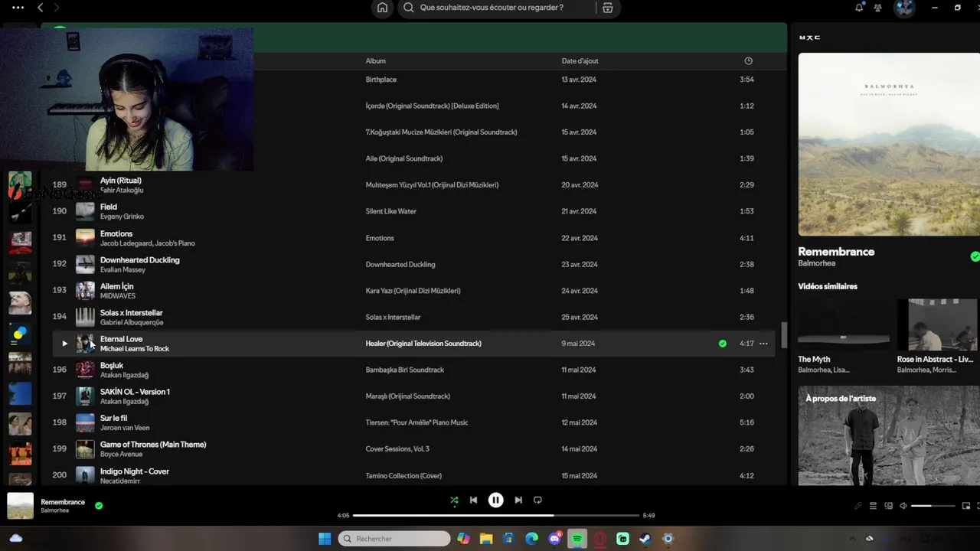Screen dimensions: 980x551
Task: Select track Indigo Night - Cover
Action: point(135,471)
